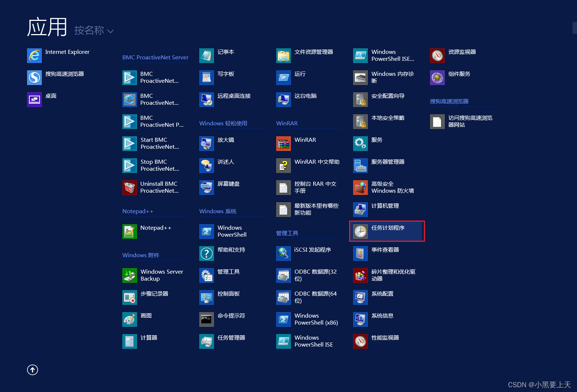Open 系统配置 icon
The height and width of the screenshot is (392, 577).
[x=360, y=297]
